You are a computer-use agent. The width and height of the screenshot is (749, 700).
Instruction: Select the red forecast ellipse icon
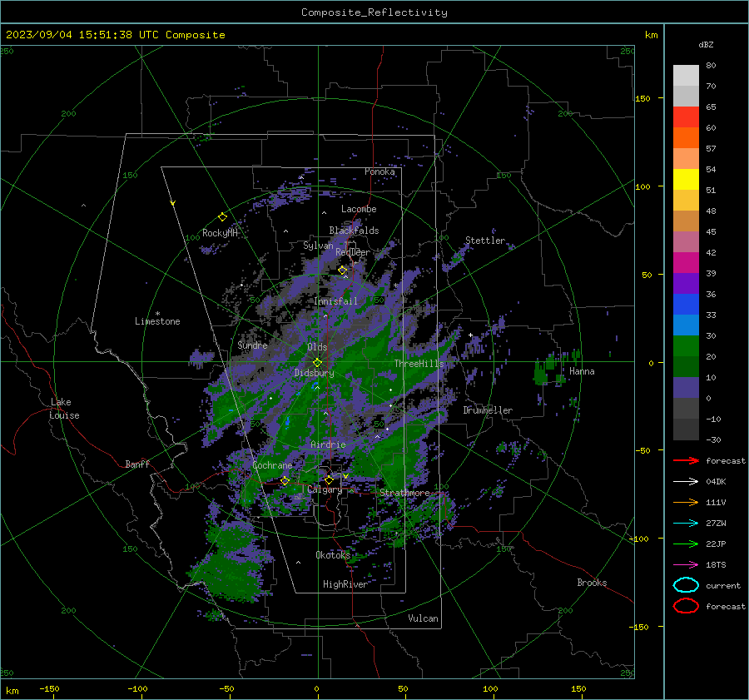[x=686, y=606]
